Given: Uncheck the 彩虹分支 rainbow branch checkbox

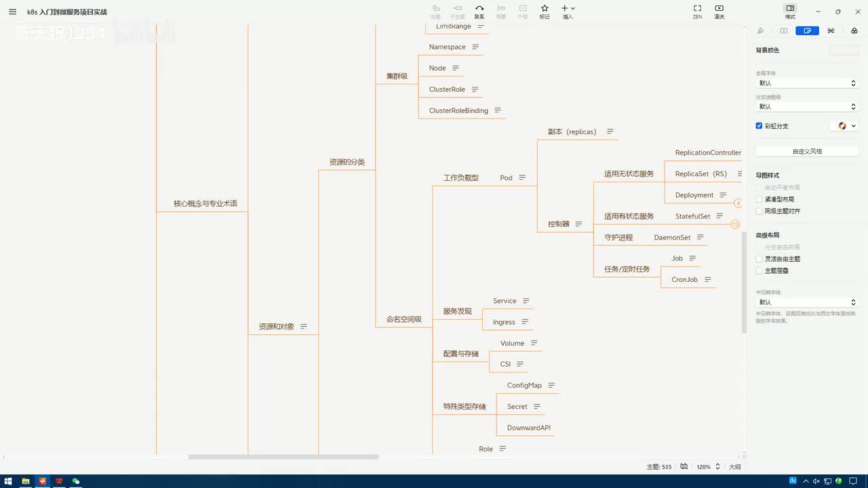Looking at the screenshot, I should click(759, 125).
